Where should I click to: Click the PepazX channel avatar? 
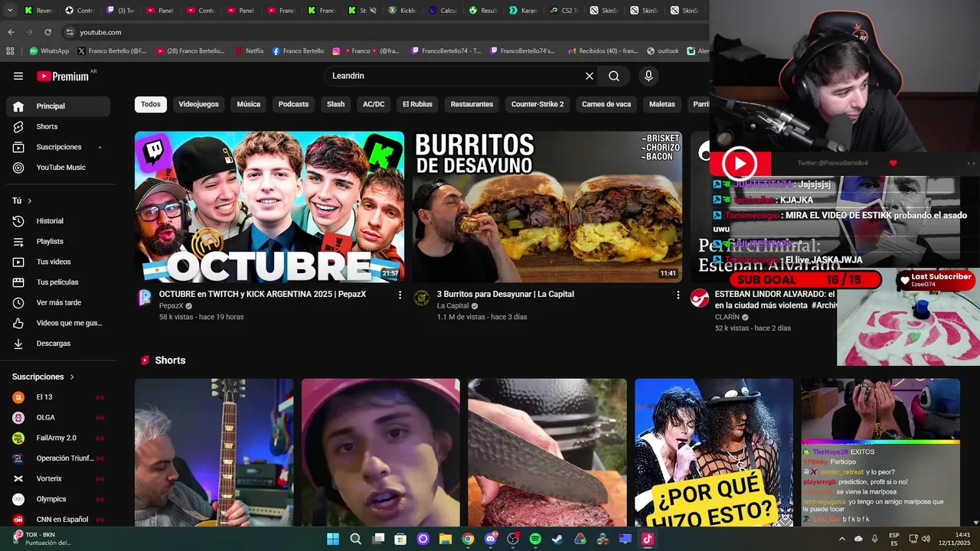pyautogui.click(x=145, y=298)
